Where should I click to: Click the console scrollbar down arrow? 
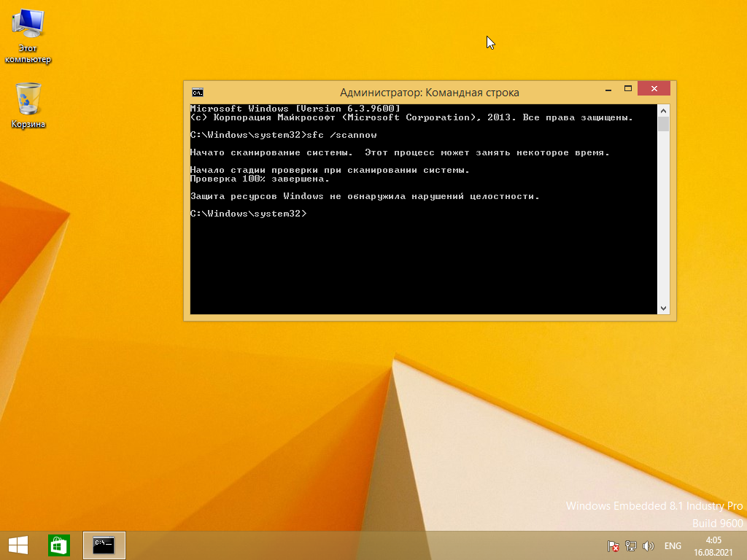click(663, 308)
